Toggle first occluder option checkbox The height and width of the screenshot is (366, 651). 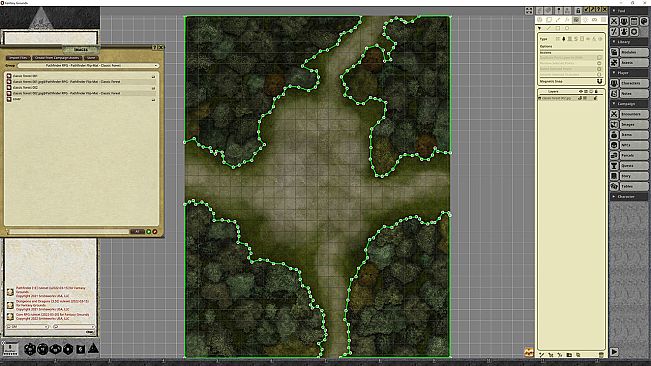coord(599,58)
